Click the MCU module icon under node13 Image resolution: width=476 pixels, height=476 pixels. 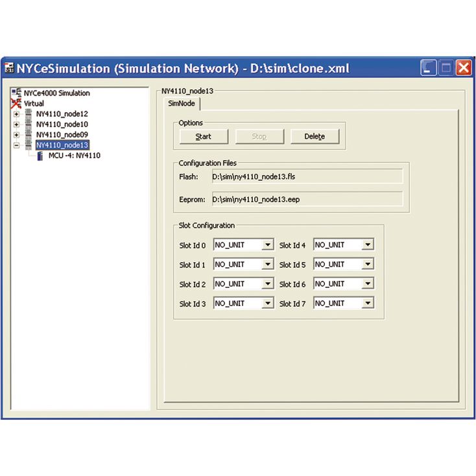pyautogui.click(x=40, y=156)
